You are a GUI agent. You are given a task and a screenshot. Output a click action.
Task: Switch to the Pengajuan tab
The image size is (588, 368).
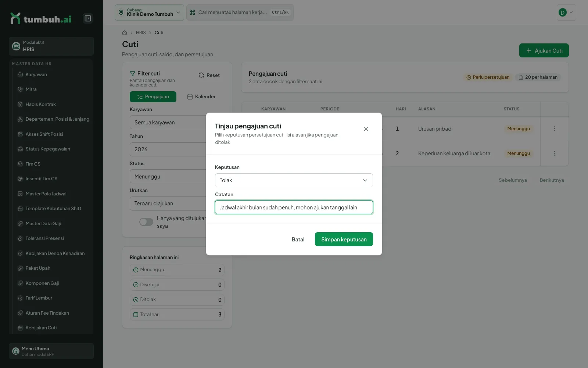pos(153,97)
